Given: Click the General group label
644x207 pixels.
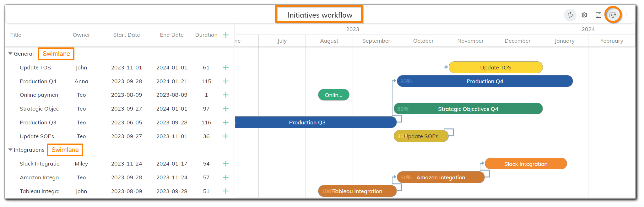Looking at the screenshot, I should coord(24,54).
